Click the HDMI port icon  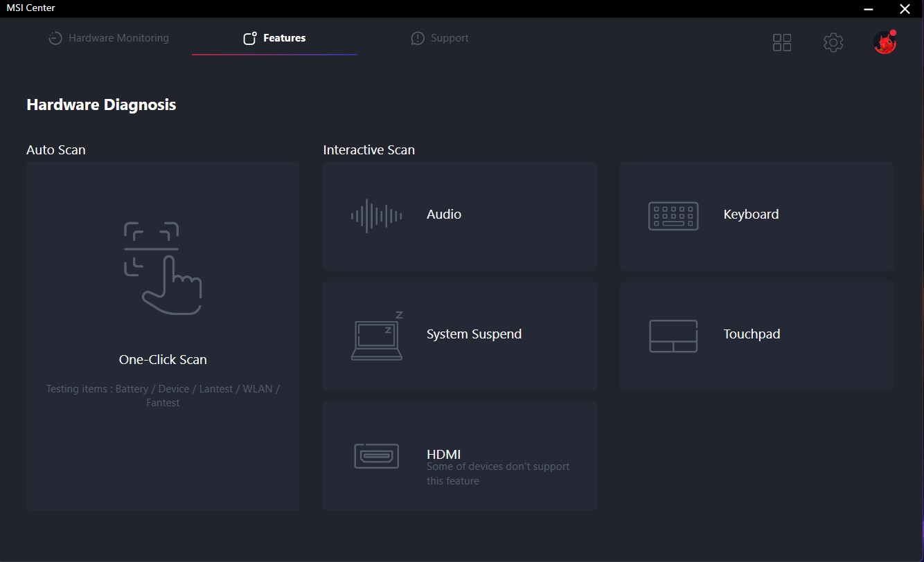tap(376, 456)
